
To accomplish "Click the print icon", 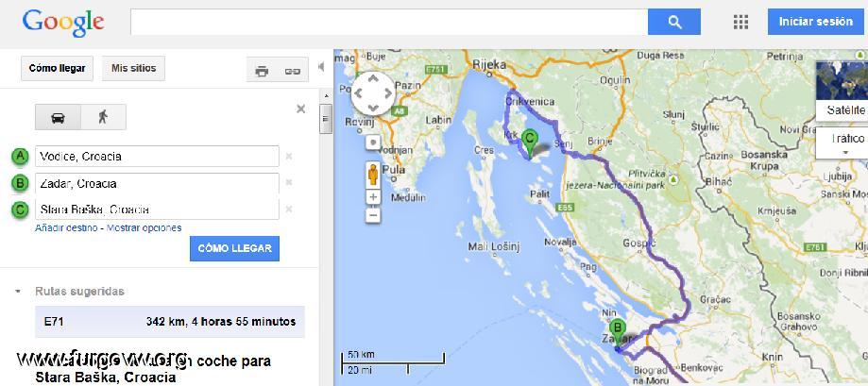I will (262, 71).
